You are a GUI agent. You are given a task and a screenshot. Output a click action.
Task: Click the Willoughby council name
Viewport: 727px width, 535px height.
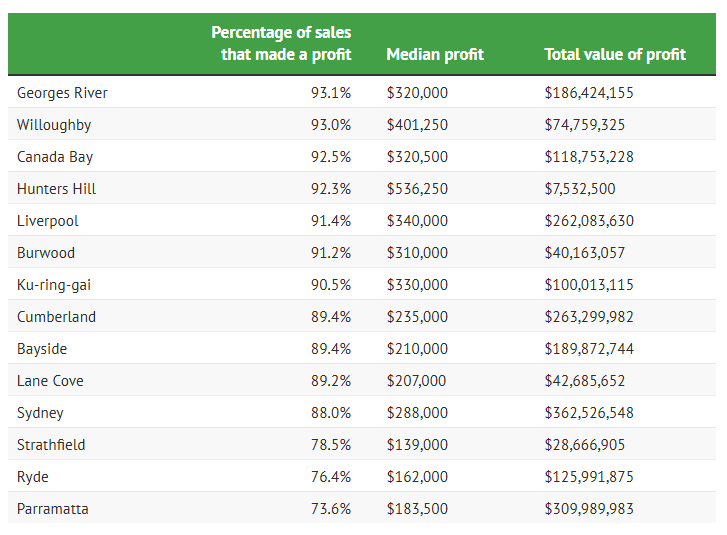click(x=54, y=125)
